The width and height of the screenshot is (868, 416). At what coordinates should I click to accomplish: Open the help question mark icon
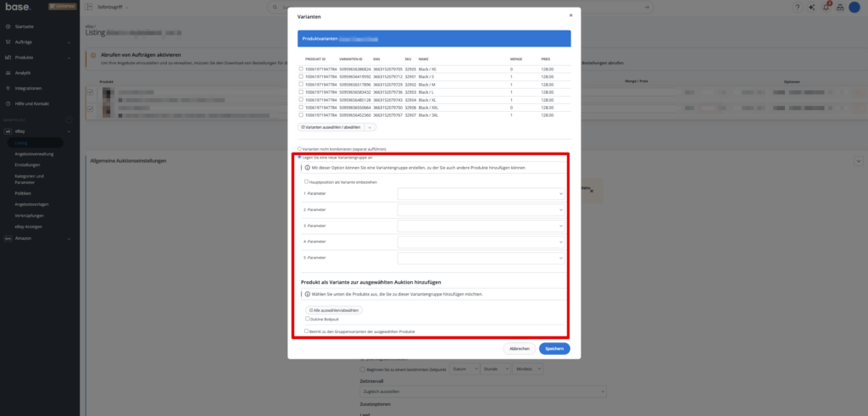(x=797, y=7)
